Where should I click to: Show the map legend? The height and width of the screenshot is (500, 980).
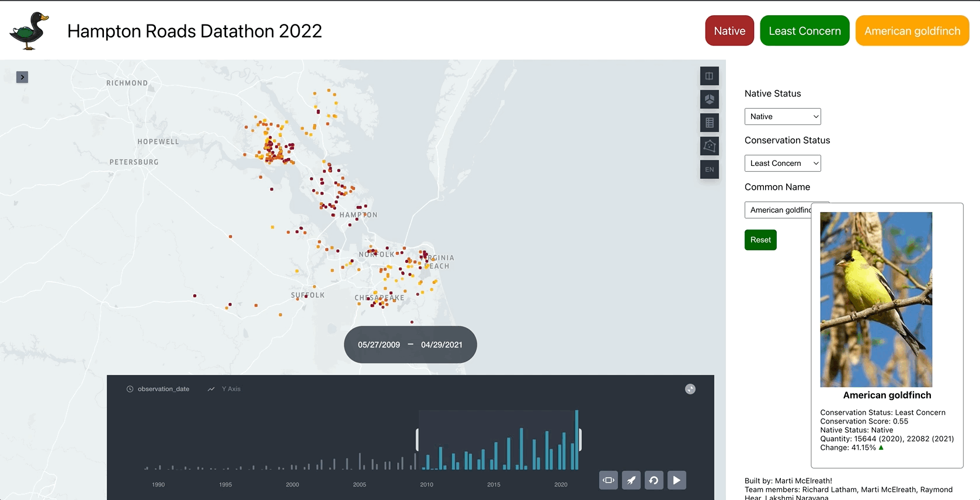710,123
